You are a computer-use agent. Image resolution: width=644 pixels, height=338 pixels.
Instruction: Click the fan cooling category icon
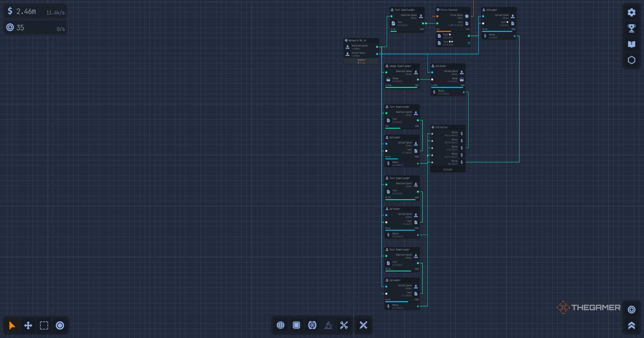(312, 325)
